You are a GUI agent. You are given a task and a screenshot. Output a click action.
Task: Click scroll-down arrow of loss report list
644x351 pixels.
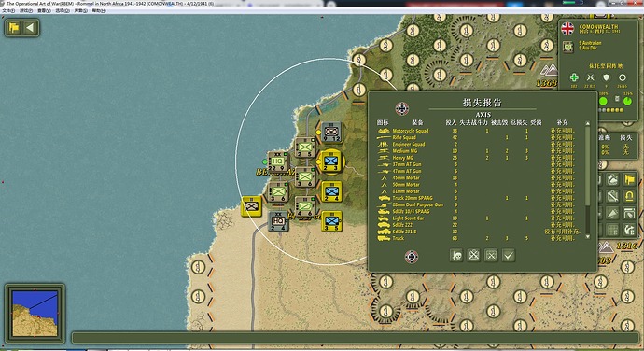(x=588, y=237)
